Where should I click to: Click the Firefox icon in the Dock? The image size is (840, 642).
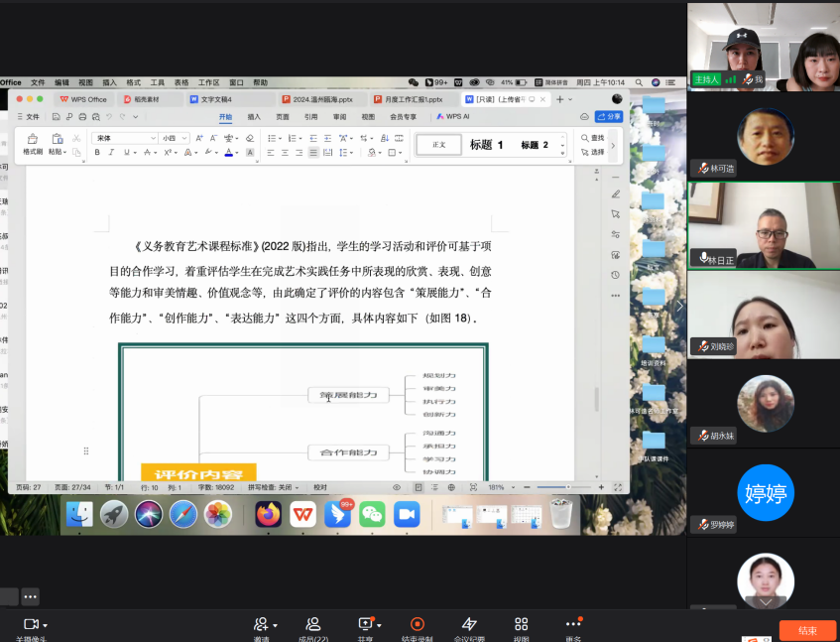click(268, 513)
